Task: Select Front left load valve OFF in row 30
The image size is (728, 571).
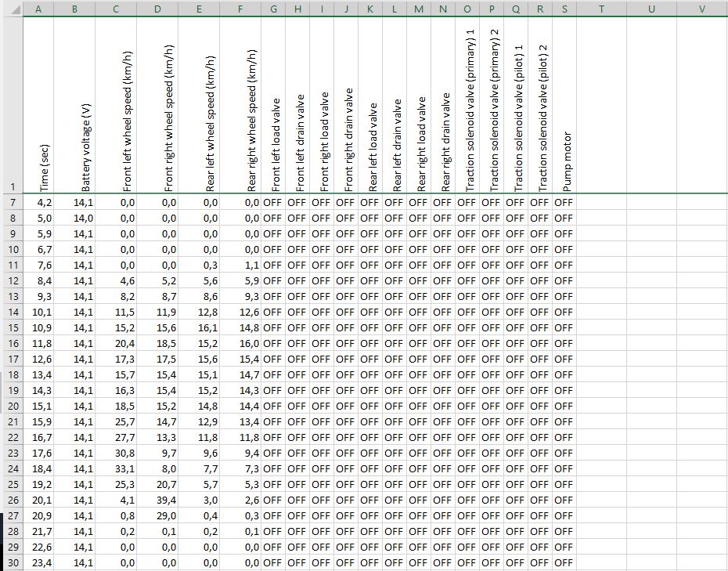Action: [x=273, y=562]
